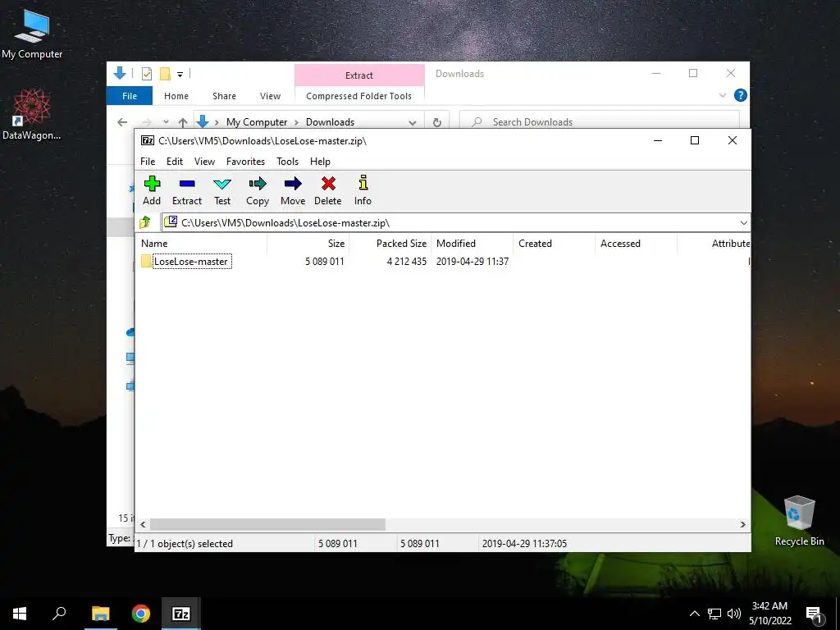Screen dimensions: 840x630
Task: Click the right scroll arrow in 7-Zip
Action: point(743,524)
